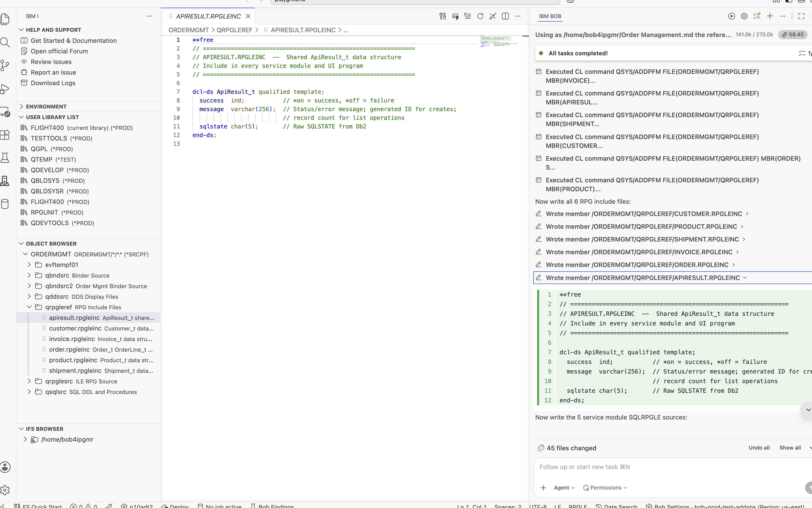Image resolution: width=812 pixels, height=508 pixels.
Task: Click editor more actions ellipsis
Action: (x=518, y=16)
